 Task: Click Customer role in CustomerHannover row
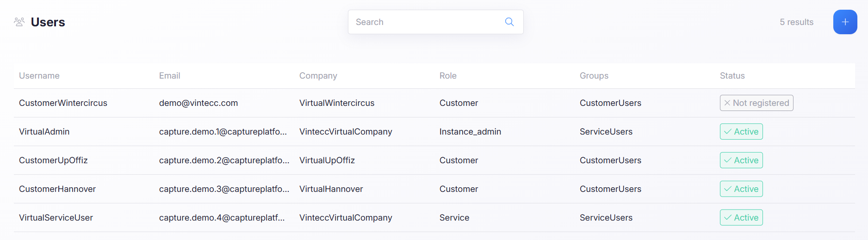pos(459,189)
